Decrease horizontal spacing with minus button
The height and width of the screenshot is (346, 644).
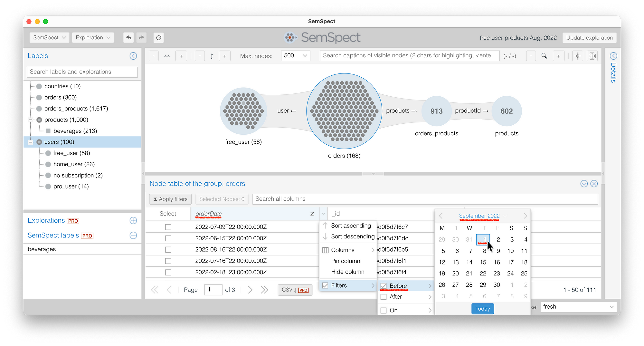click(x=154, y=56)
